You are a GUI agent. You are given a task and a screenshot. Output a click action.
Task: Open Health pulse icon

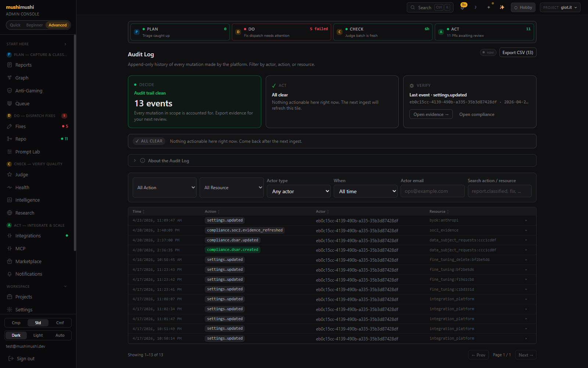pos(10,187)
